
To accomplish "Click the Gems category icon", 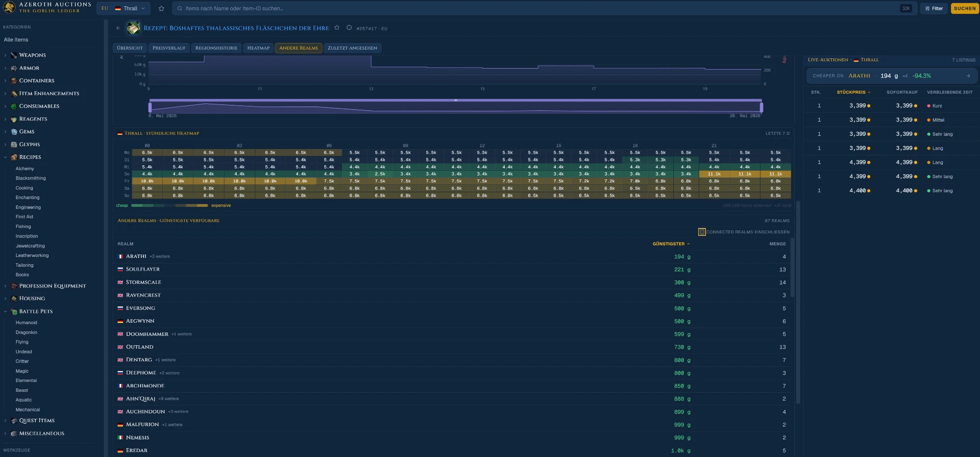I will point(14,132).
